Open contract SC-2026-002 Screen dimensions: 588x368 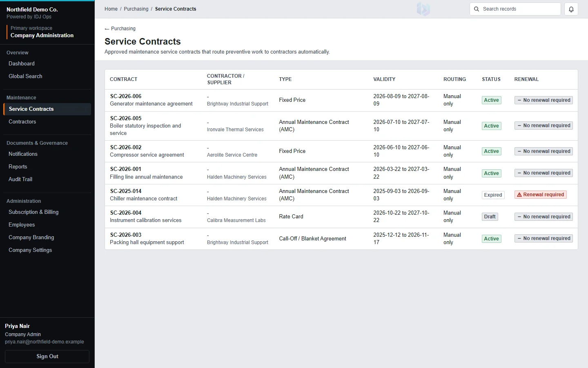[126, 148]
